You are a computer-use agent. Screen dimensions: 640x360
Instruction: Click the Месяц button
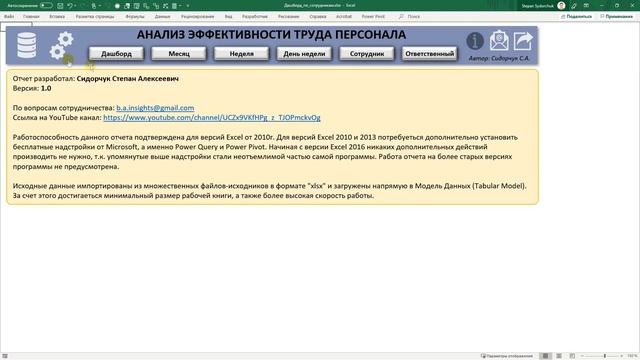[x=179, y=53]
